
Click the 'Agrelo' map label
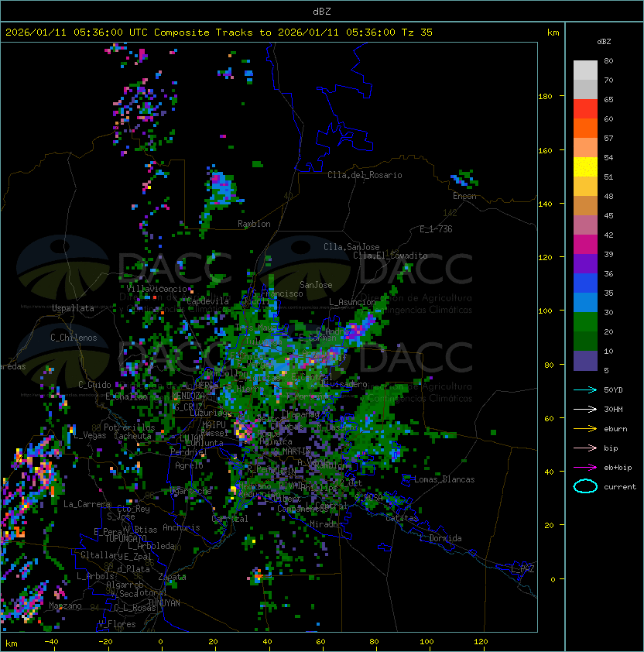coord(189,465)
